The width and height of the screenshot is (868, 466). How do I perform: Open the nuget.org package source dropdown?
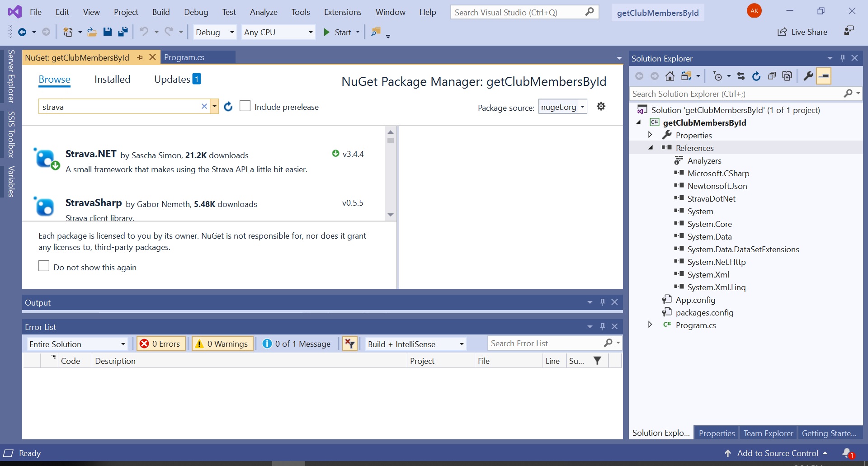tap(563, 107)
